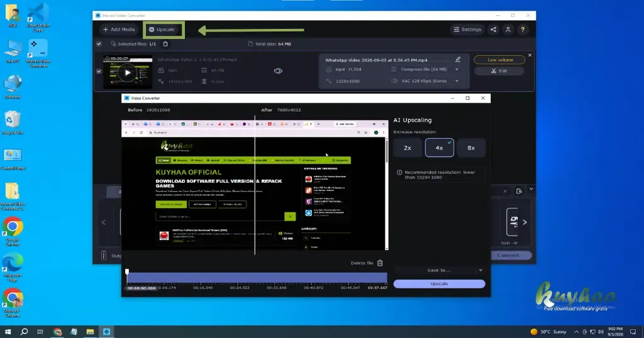644x338 pixels.
Task: Click the convert arrow icon in file row
Action: click(278, 71)
